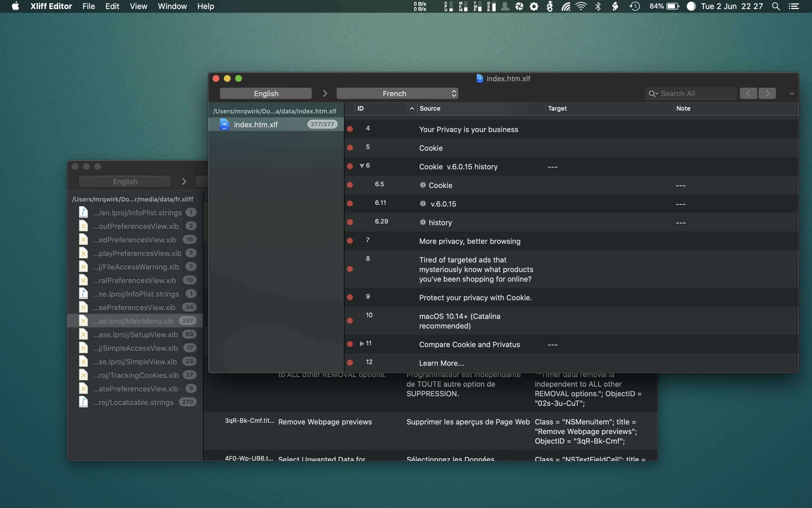Screen dimensions: 812x508
Task: Click the Search All field
Action: click(x=691, y=93)
